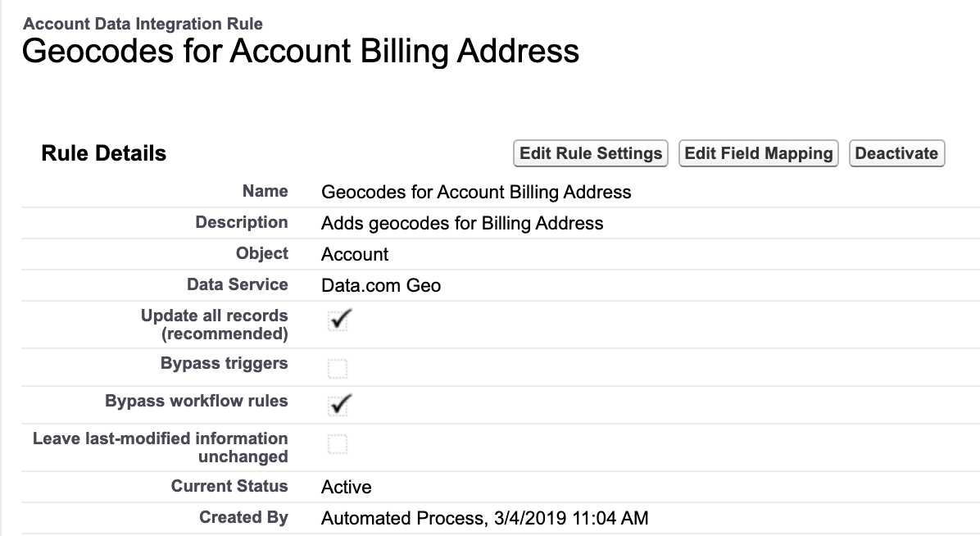Click the Data.com Geo data service value

[x=381, y=285]
